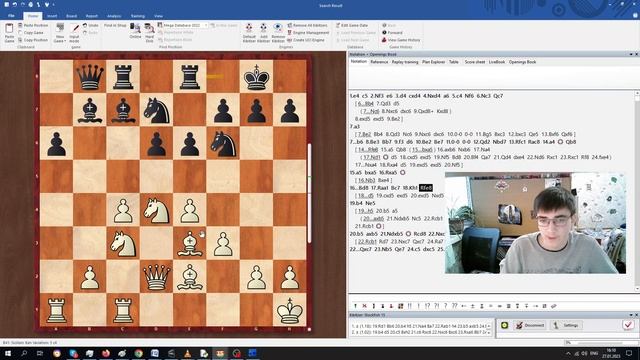
Task: Click the ?? blunder symbol
Action: coord(454,306)
